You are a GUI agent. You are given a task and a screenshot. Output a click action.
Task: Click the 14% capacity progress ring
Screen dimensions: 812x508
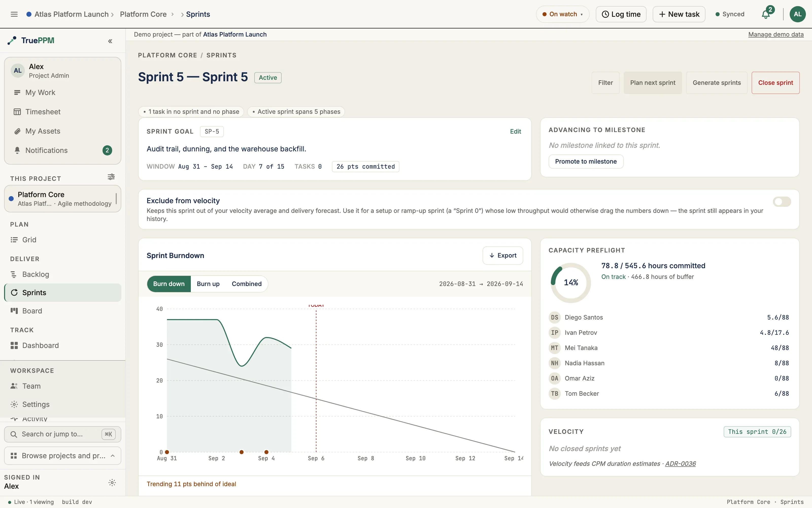571,282
